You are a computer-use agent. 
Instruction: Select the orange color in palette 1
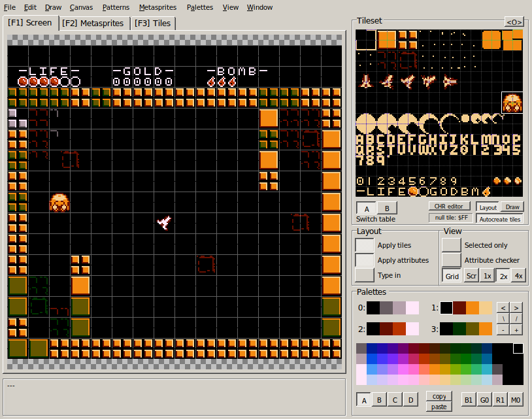[x=473, y=308]
